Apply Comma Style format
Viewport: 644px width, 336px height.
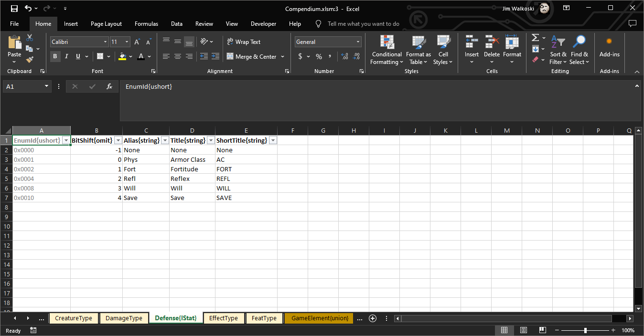click(330, 56)
